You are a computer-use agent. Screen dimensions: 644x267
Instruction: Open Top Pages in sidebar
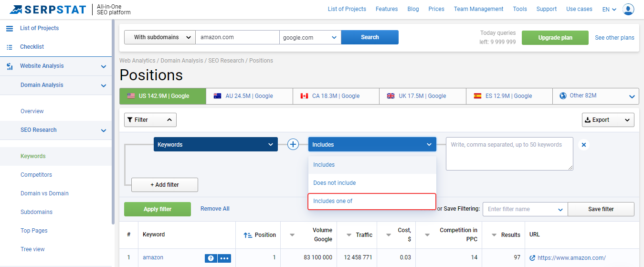(x=34, y=231)
